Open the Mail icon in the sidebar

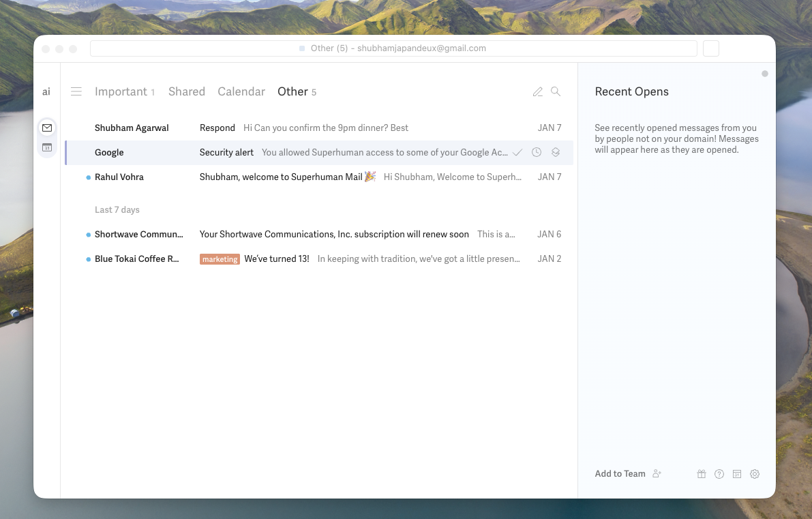(46, 128)
